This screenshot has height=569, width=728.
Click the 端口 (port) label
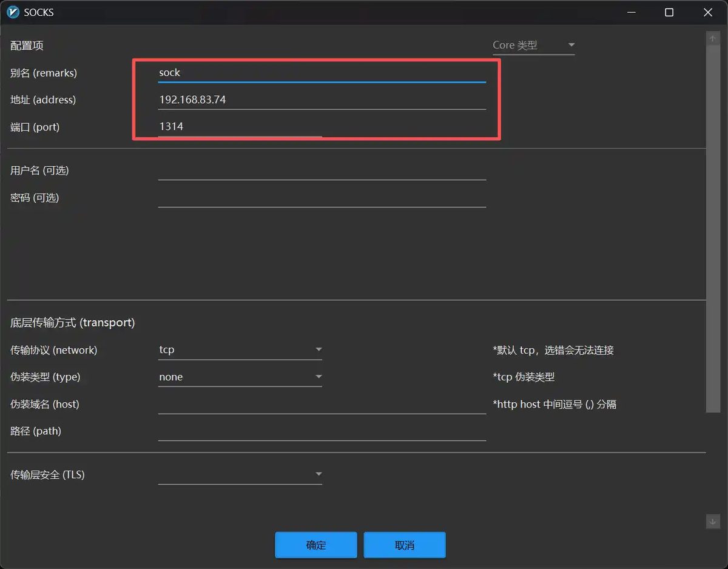pyautogui.click(x=35, y=127)
